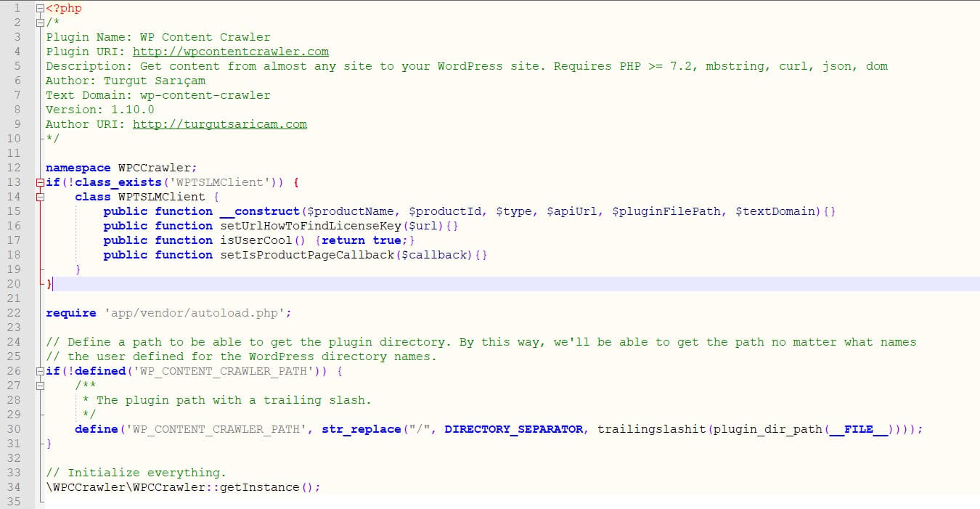Click the '// Initialize everything.' comment

click(136, 473)
